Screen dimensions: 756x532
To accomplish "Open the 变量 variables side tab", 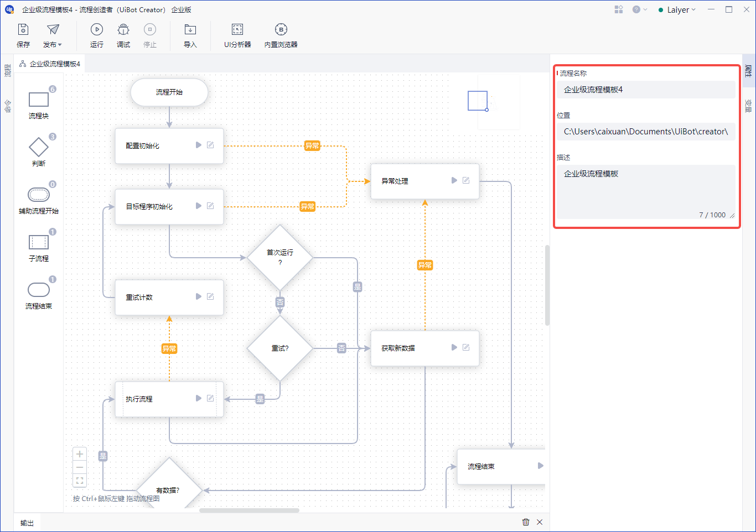I will [748, 106].
